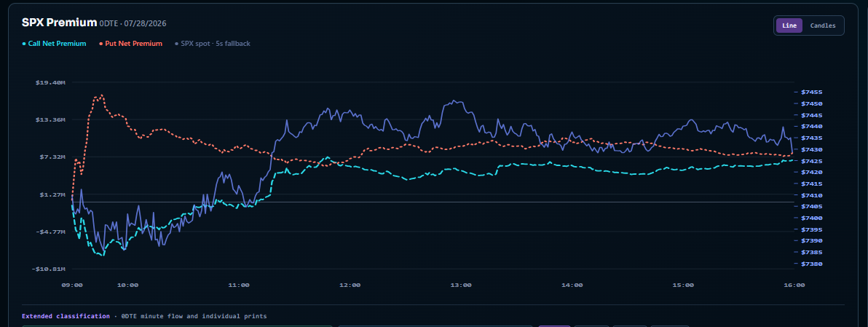Click the $7435 SPX price axis label
The image size is (868, 327).
pos(811,138)
